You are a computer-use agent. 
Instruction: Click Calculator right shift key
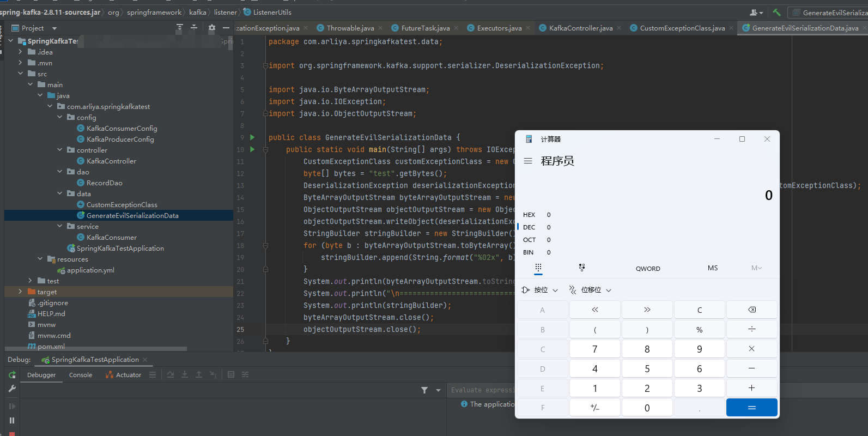click(647, 310)
